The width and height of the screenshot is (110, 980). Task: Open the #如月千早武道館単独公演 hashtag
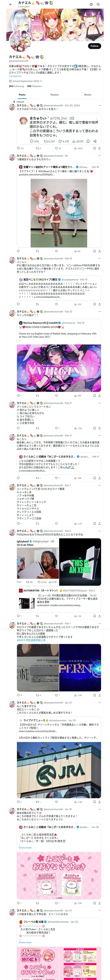point(31,640)
